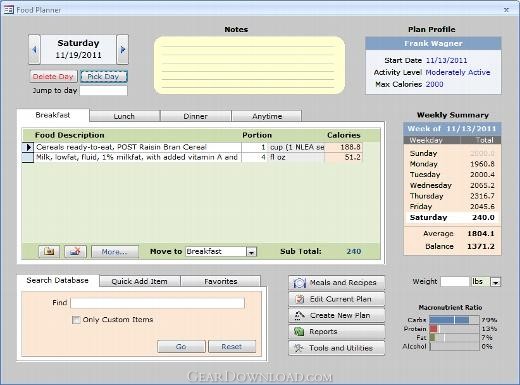This screenshot has height=385, width=520.
Task: Select the Milk lowfat row selector
Action: (x=28, y=157)
